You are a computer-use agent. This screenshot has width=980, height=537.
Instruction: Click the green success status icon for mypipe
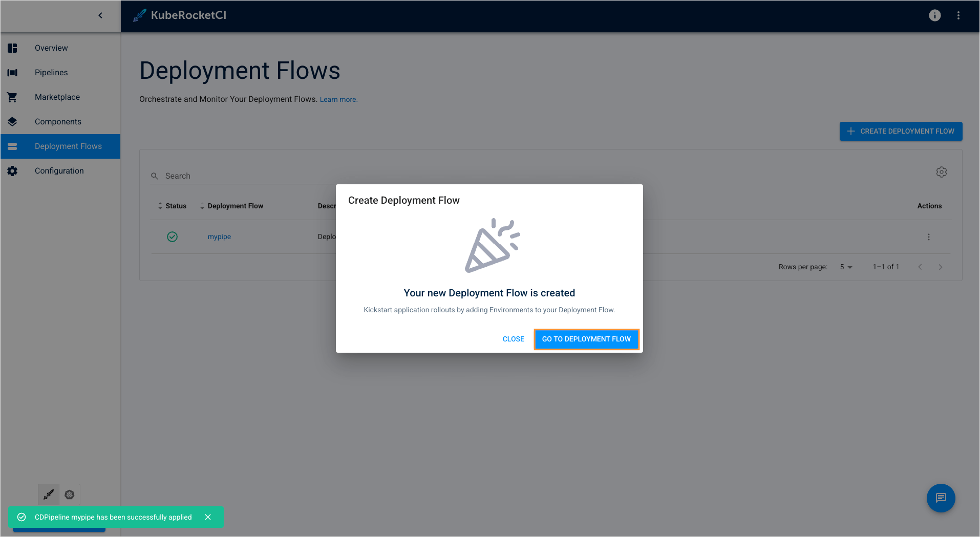pyautogui.click(x=172, y=237)
